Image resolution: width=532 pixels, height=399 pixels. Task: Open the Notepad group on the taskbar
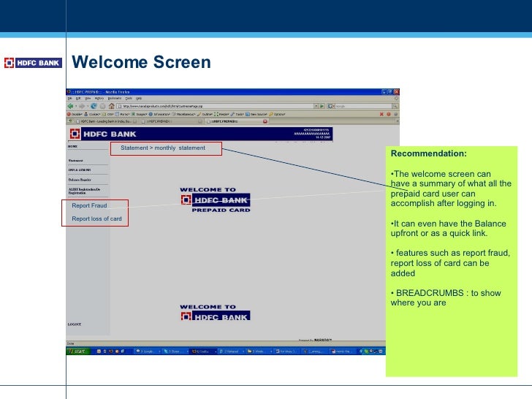231,351
